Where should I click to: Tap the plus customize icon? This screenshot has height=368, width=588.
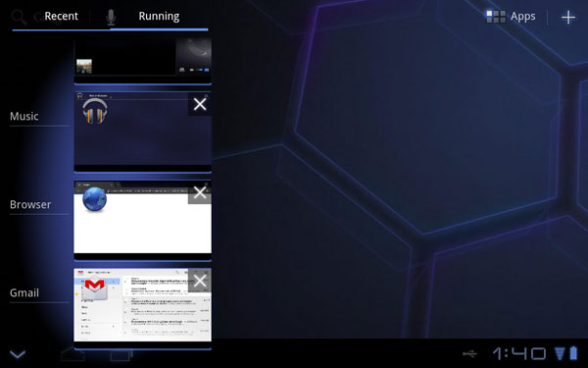[x=568, y=17]
